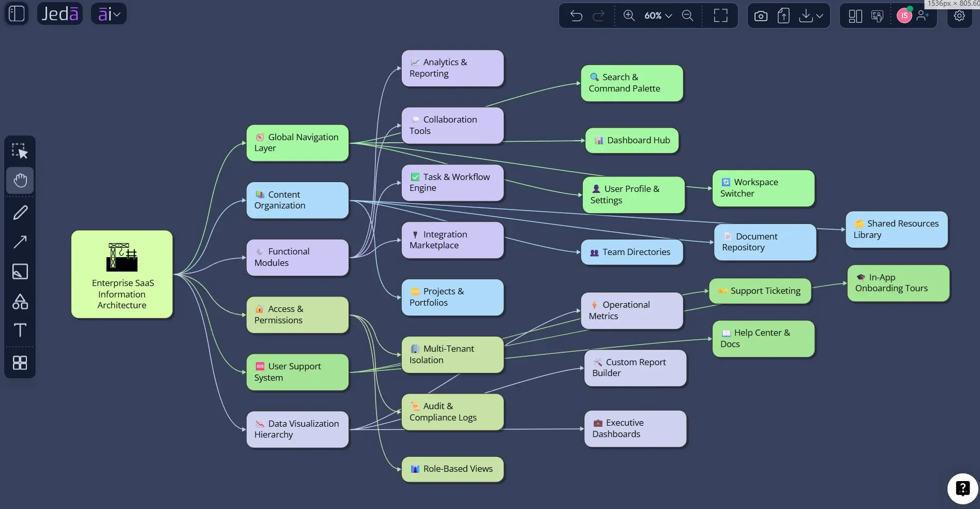Toggle the left sidebar panel icon
Viewport: 980px width, 509px height.
point(17,13)
